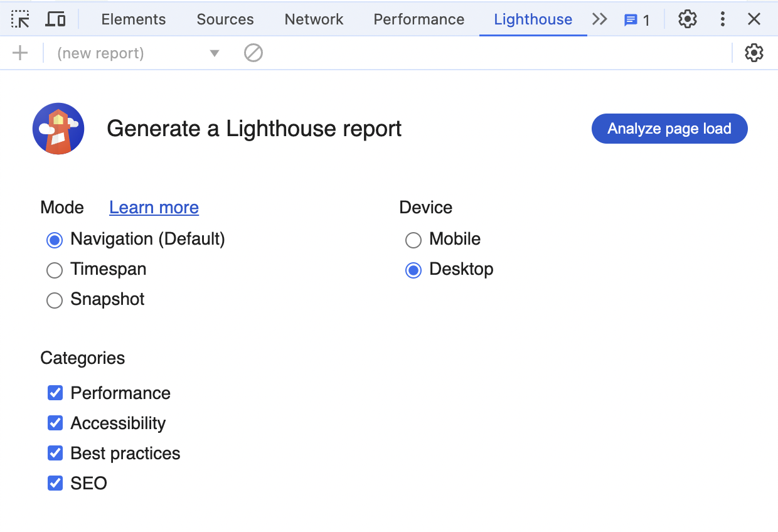This screenshot has height=532, width=778.
Task: Open the Lighthouse panel settings gear
Action: [x=754, y=53]
